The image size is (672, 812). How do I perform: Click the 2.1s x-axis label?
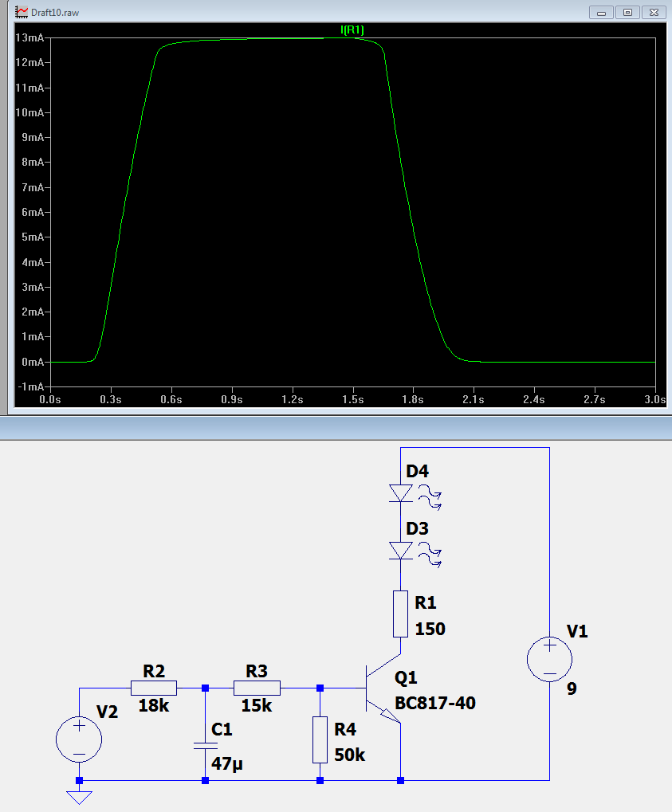pos(474,399)
